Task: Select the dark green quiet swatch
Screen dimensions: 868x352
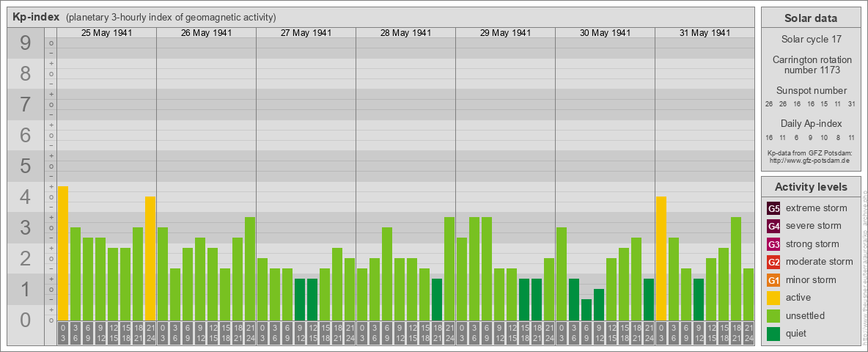Action: pyautogui.click(x=773, y=333)
